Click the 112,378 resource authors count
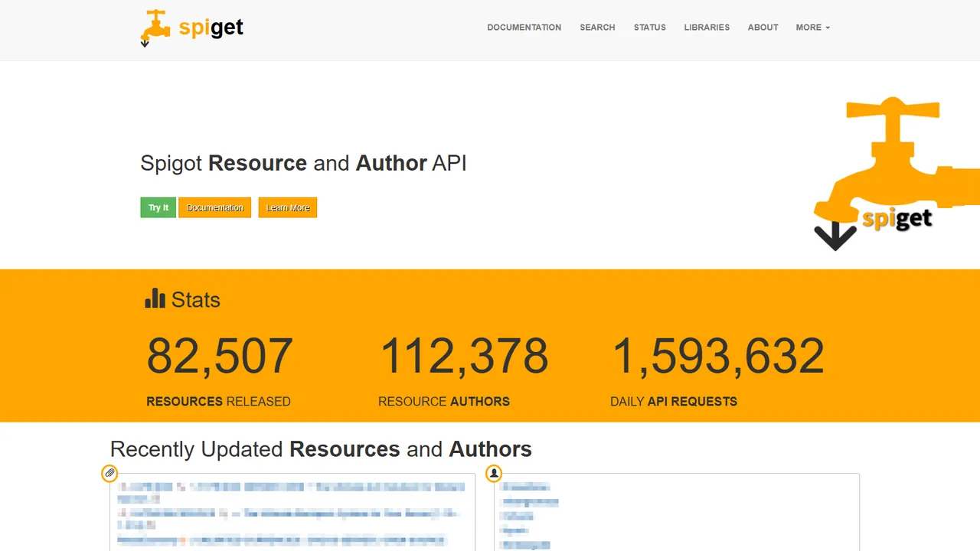The image size is (980, 551). [x=464, y=357]
